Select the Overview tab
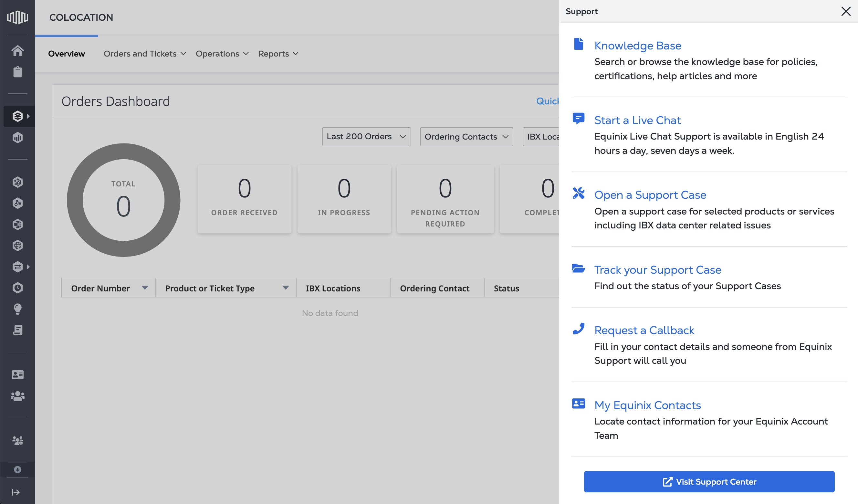The image size is (858, 504). (x=67, y=53)
